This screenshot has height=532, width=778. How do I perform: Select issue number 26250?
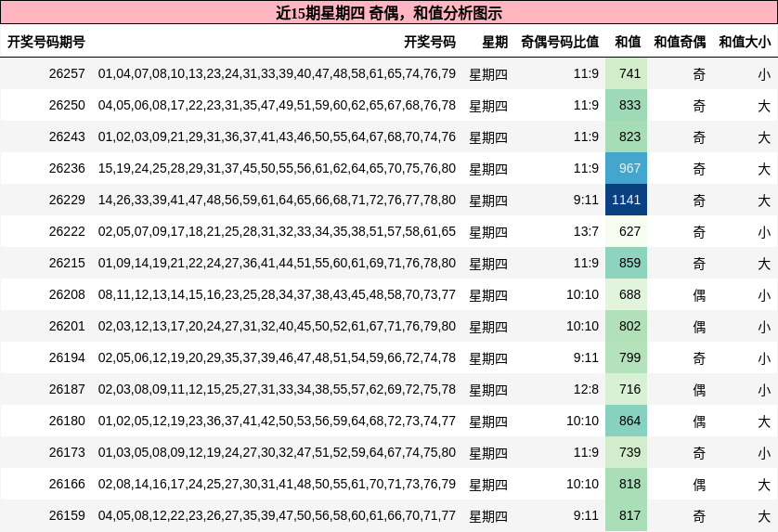[67, 105]
